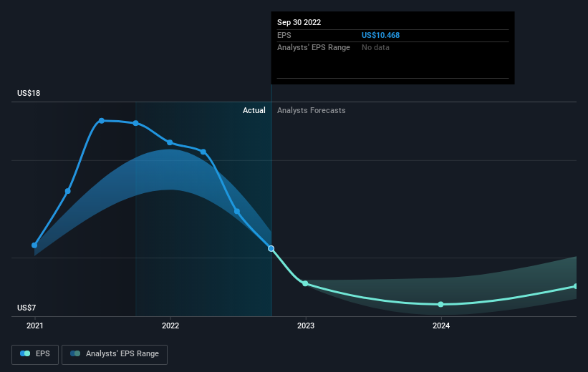Click the EPS legend color pill icon
This screenshot has height=372, width=588.
coord(25,353)
